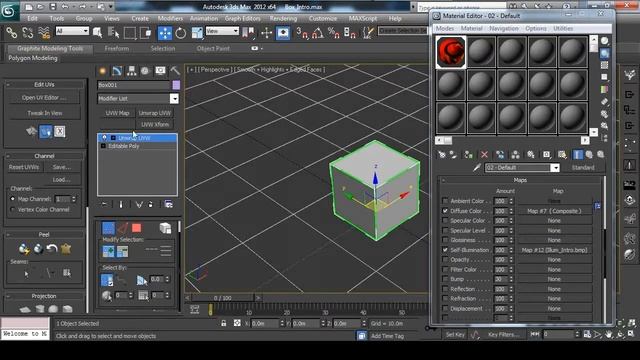Viewport: 640px width, 360px height.
Task: Select the Rotate tool
Action: pos(180,33)
